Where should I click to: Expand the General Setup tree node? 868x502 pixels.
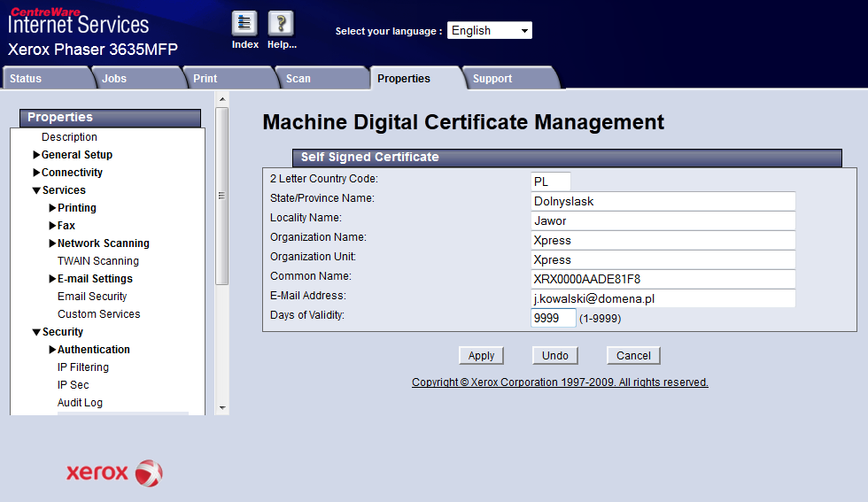coord(36,154)
